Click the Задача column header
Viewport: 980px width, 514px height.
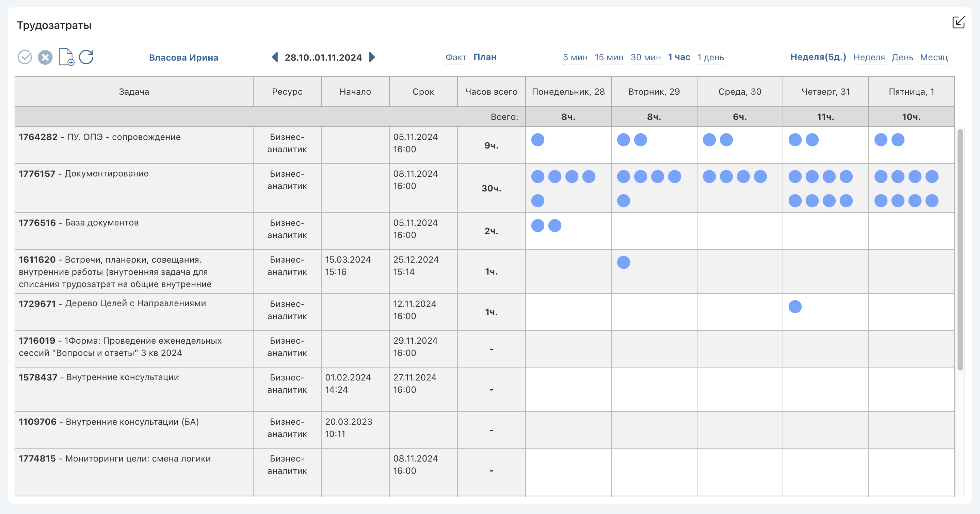pyautogui.click(x=134, y=91)
